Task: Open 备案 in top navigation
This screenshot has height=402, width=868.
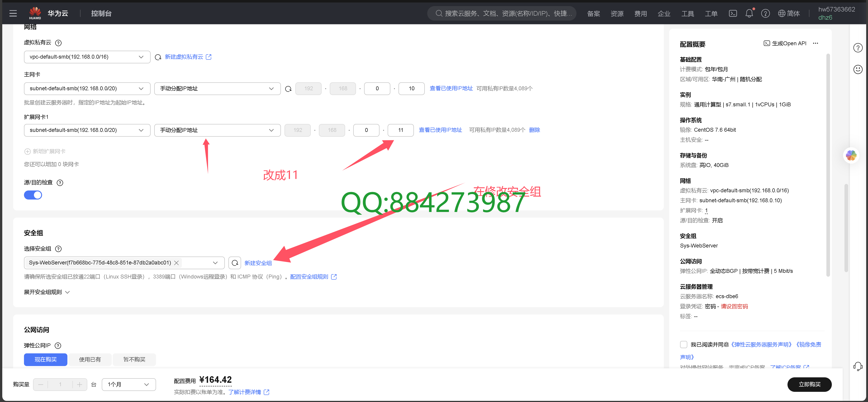Action: pos(593,14)
